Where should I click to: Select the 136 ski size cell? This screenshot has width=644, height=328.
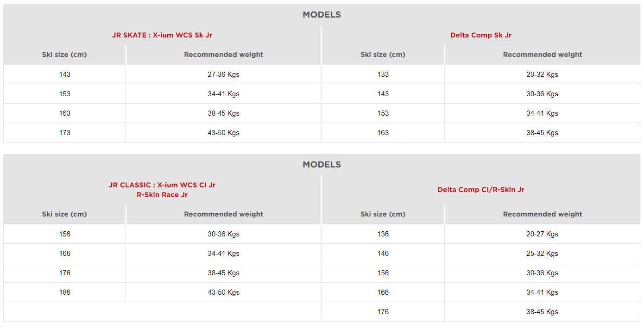pyautogui.click(x=383, y=234)
